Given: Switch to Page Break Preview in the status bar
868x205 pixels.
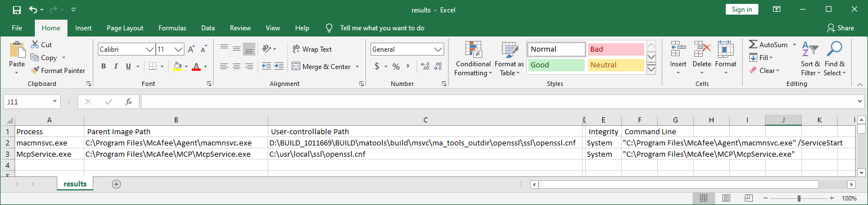Looking at the screenshot, I should click(749, 198).
